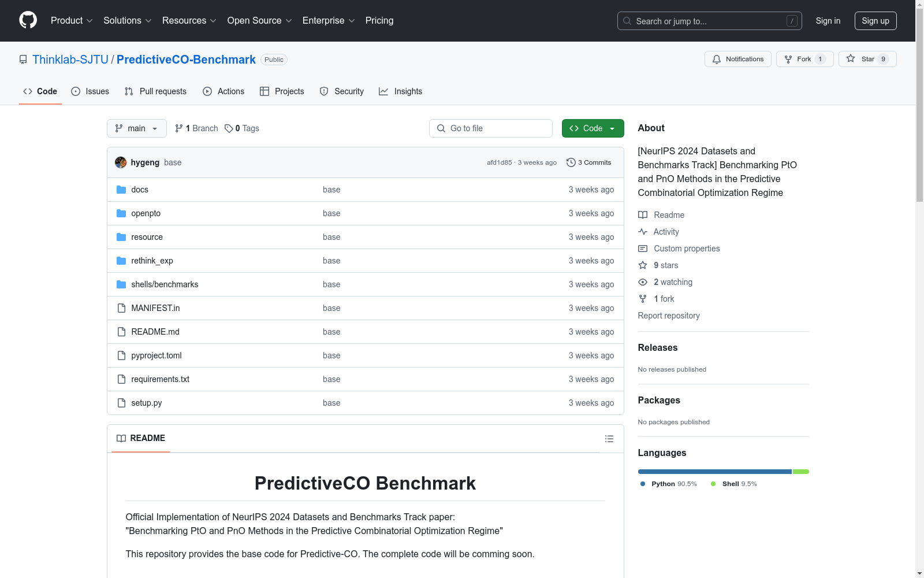924x578 pixels.
Task: Click the openpto folder icon
Action: [x=121, y=213]
